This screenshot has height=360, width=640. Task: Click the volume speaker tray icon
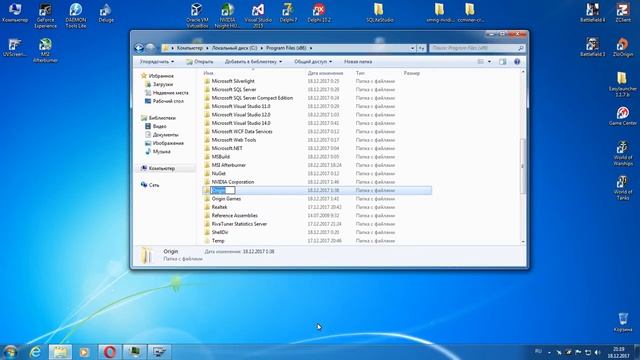(598, 352)
